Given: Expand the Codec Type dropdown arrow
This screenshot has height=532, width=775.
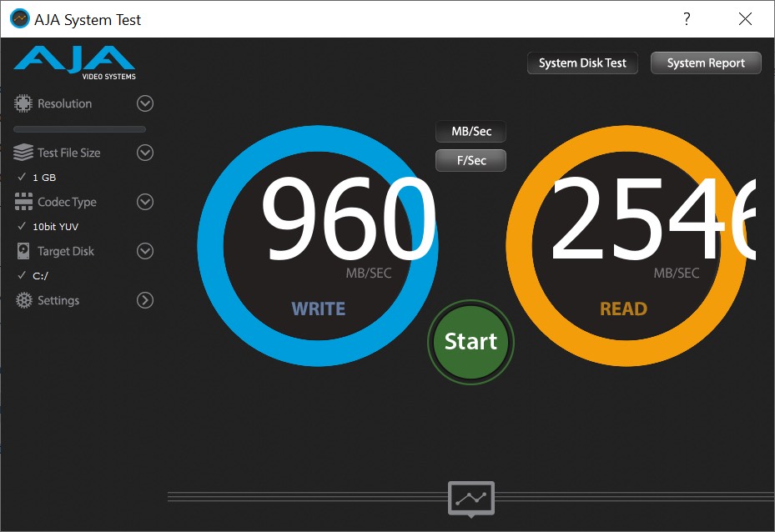Looking at the screenshot, I should click(x=145, y=202).
